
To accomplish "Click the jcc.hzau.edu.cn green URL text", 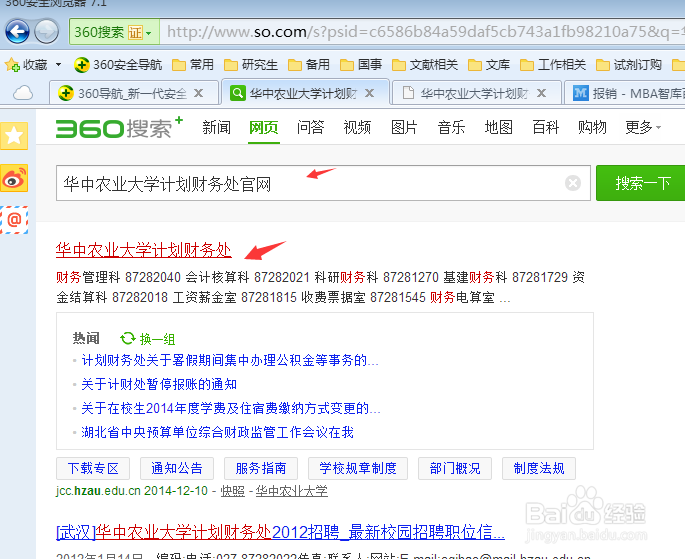I will pyautogui.click(x=99, y=491).
